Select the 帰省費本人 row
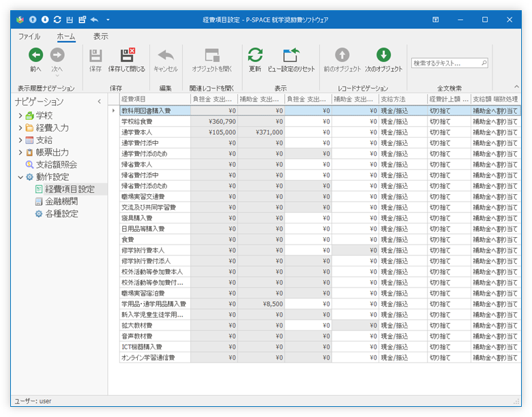Image resolution: width=532 pixels, height=417 pixels. 320,164
